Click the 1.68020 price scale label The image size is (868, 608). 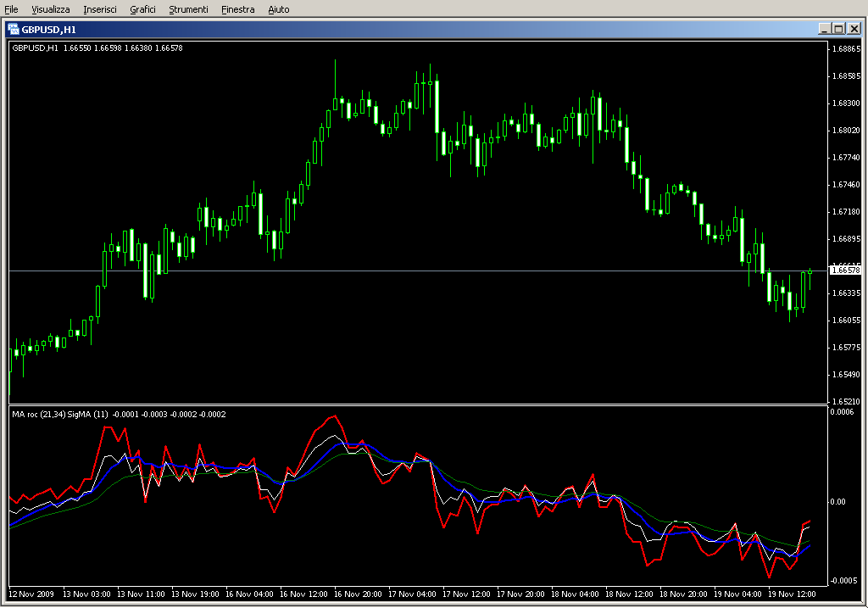pos(847,130)
